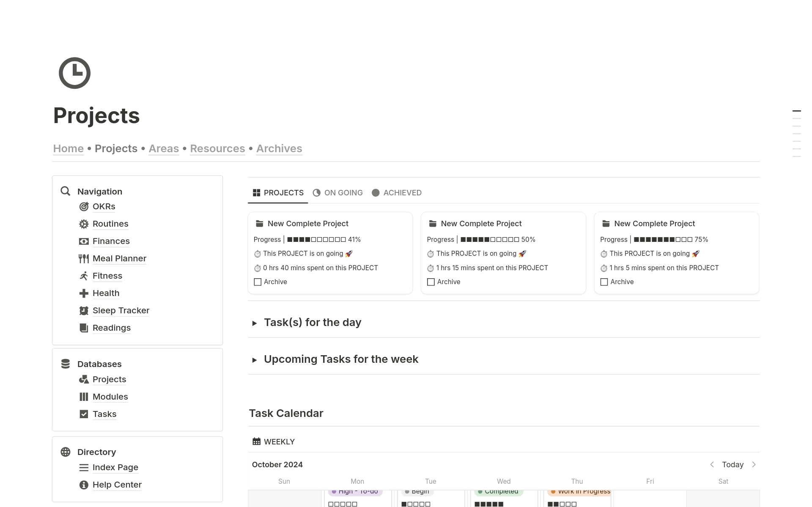This screenshot has height=507, width=812.
Task: Click the Directory globe icon
Action: 66,452
